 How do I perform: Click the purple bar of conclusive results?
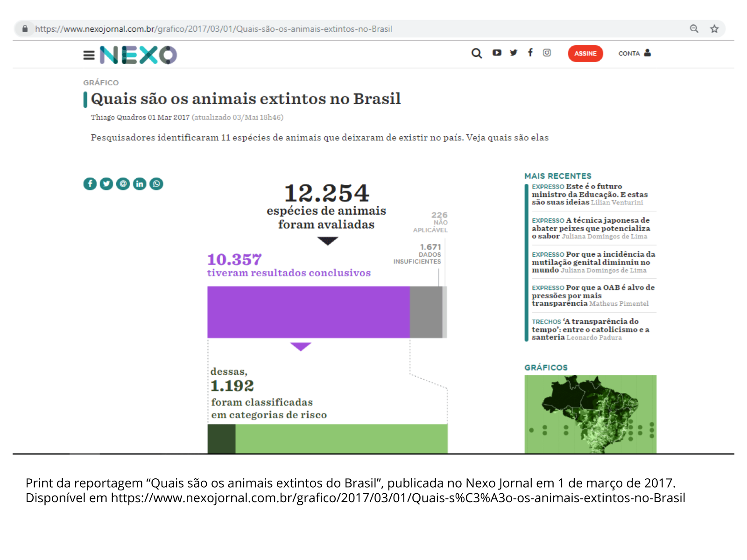tap(308, 312)
